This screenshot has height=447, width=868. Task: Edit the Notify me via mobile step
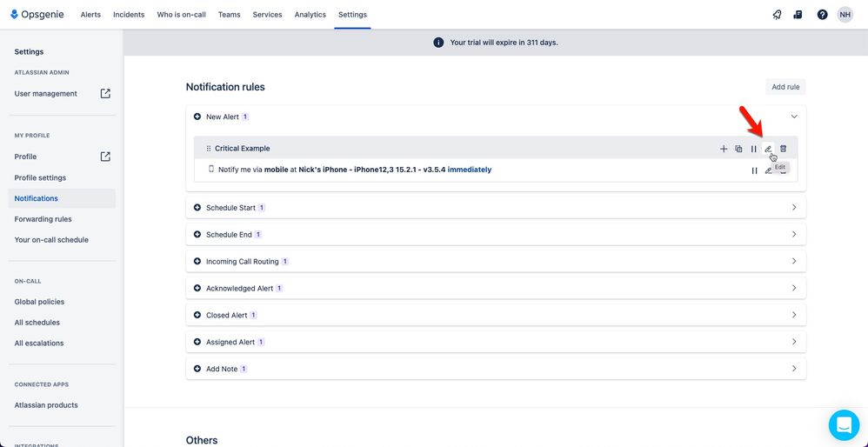768,170
